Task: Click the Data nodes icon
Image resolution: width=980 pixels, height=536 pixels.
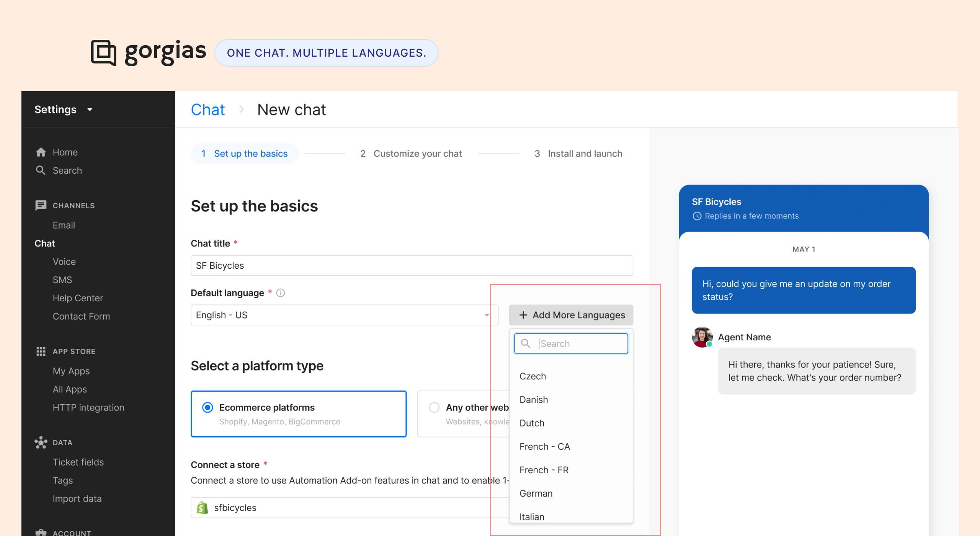Action: pyautogui.click(x=41, y=443)
